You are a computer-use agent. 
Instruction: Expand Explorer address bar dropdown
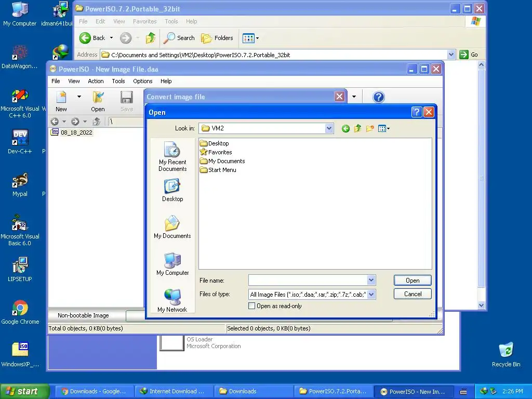(x=451, y=55)
